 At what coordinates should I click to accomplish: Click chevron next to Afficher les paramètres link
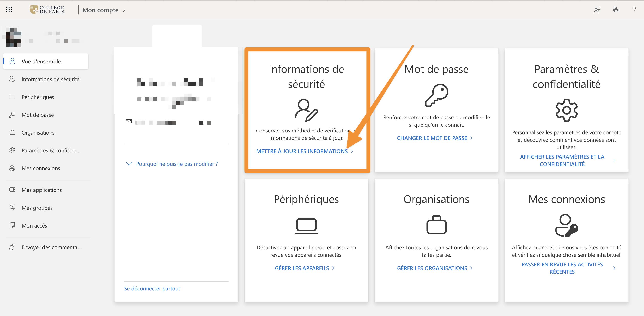614,161
